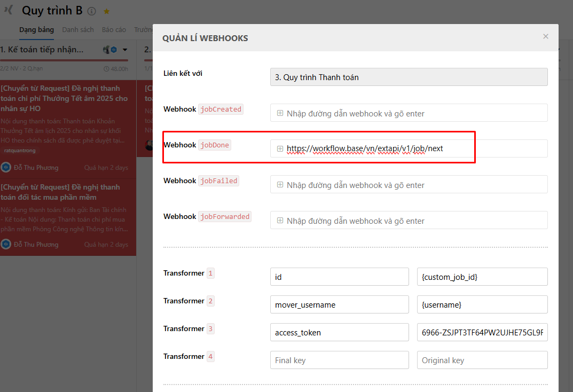Image resolution: width=573 pixels, height=392 pixels.
Task: Click Transformer 3 token value field
Action: [x=482, y=332]
